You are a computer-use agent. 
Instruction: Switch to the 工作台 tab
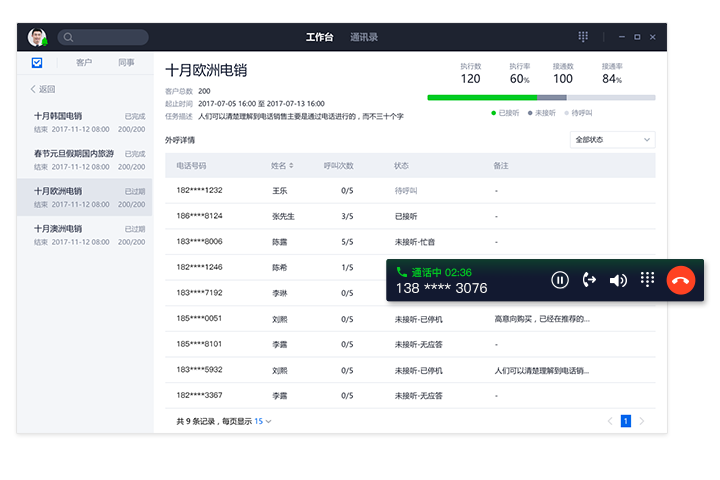coord(319,37)
